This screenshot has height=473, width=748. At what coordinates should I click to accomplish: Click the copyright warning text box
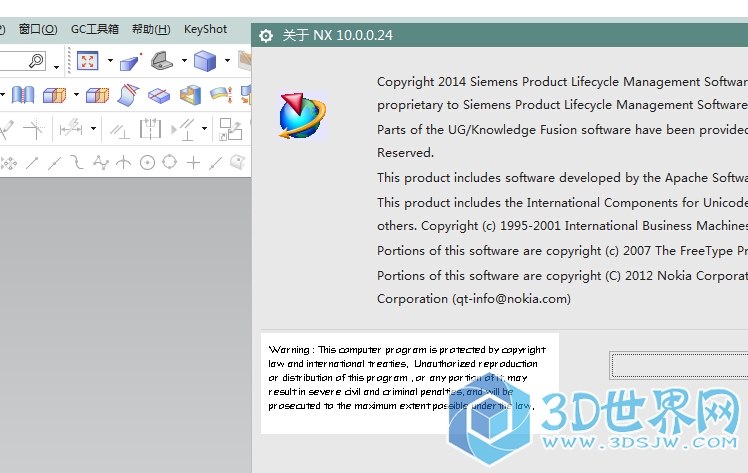(x=410, y=383)
